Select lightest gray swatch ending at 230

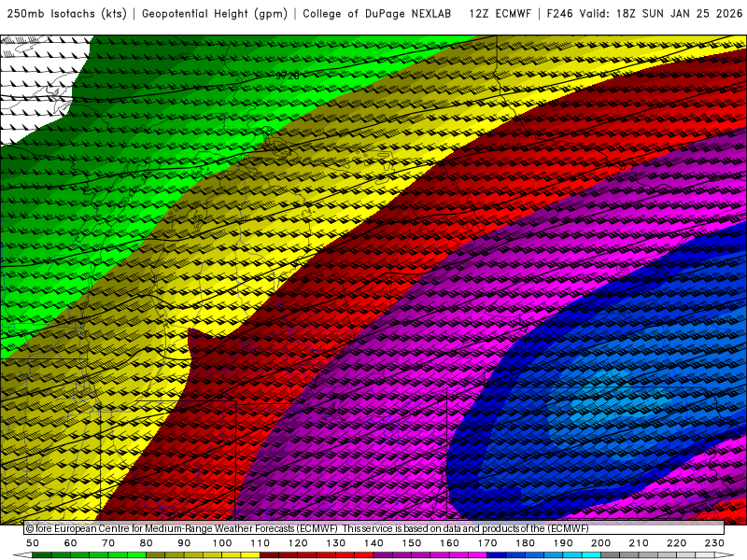coord(705,555)
